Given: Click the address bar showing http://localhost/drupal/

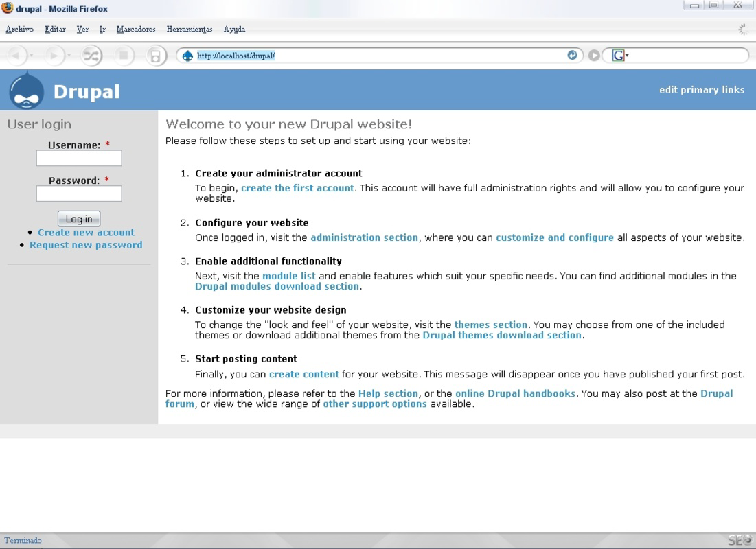Looking at the screenshot, I should pos(380,56).
